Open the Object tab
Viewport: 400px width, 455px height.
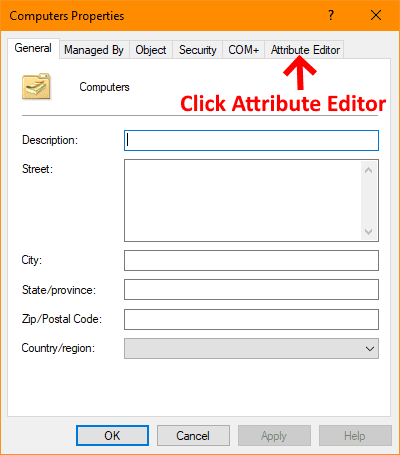coord(151,50)
